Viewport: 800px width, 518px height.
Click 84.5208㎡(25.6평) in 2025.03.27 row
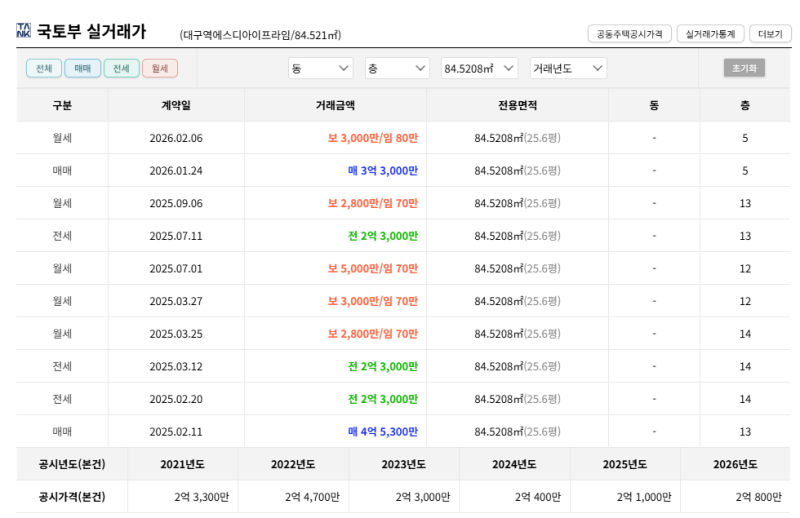517,302
